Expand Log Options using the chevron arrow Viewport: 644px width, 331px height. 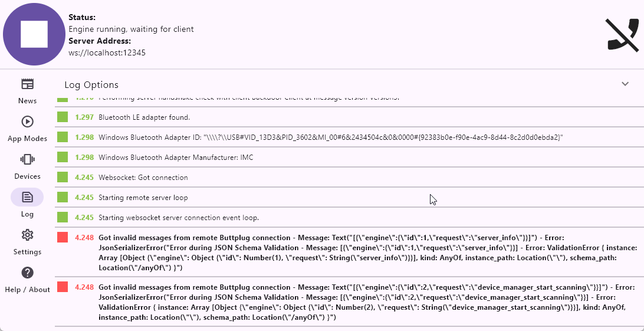tap(625, 84)
